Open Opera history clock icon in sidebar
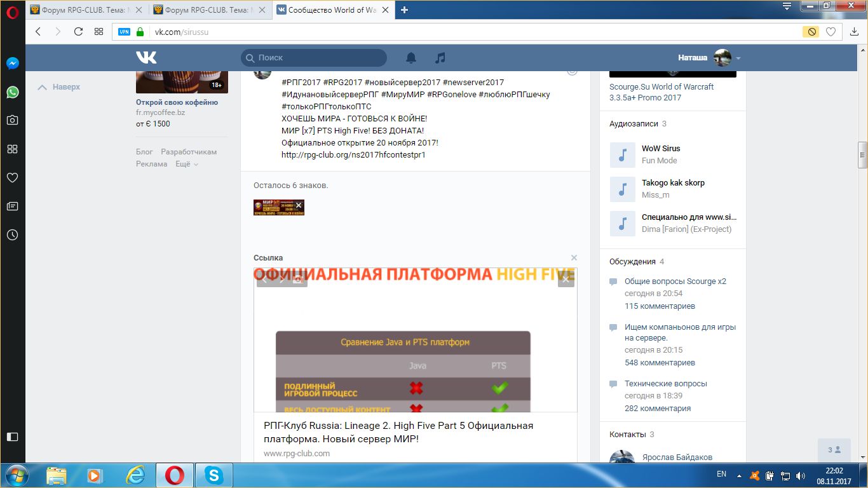Viewport: 868px width, 488px height. tap(12, 234)
